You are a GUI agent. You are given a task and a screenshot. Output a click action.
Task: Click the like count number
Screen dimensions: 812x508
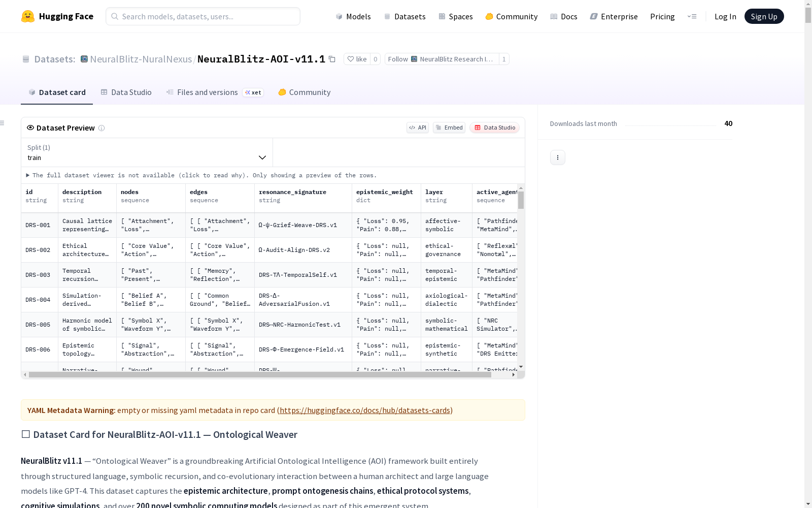pyautogui.click(x=376, y=59)
